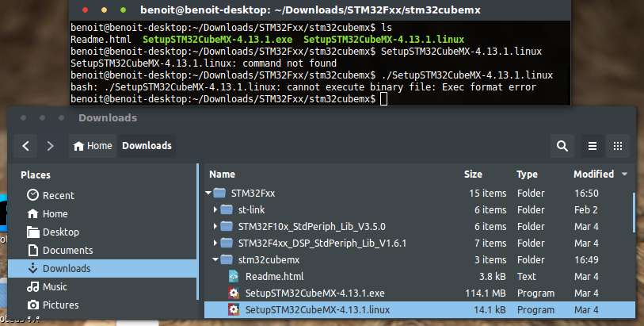Image resolution: width=644 pixels, height=326 pixels.
Task: Click the Readme.html file icon
Action: 234,277
